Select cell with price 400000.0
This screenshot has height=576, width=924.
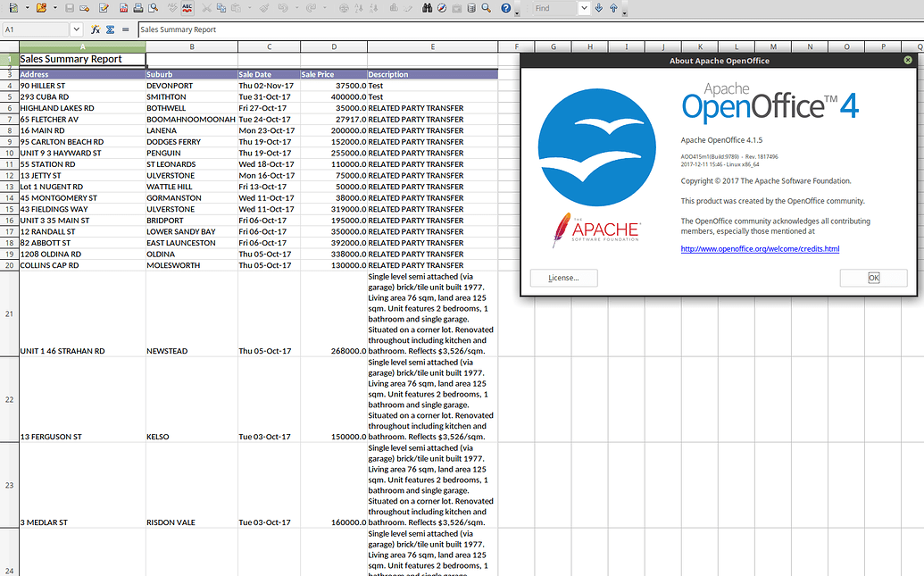[x=334, y=96]
